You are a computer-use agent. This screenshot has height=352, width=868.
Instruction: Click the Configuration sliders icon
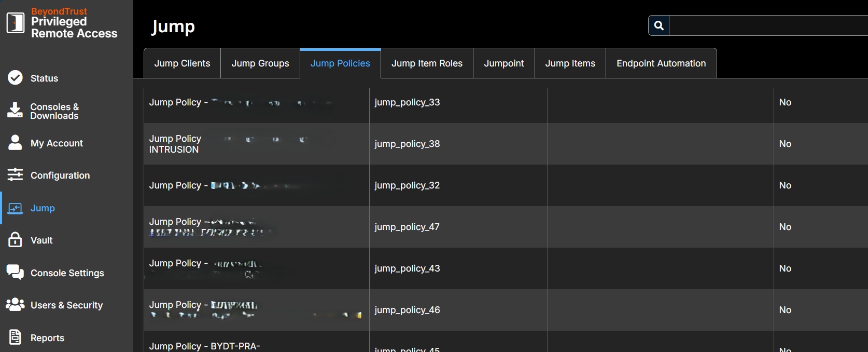click(x=15, y=175)
